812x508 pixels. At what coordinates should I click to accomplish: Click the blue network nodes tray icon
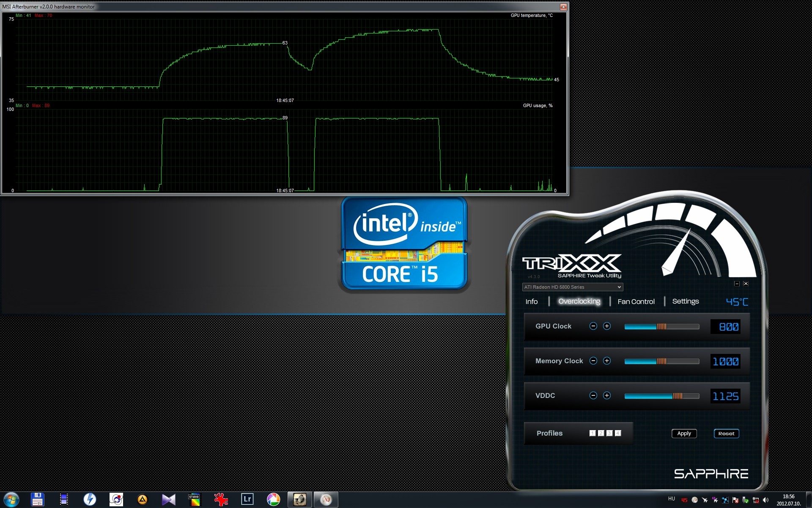pos(725,500)
